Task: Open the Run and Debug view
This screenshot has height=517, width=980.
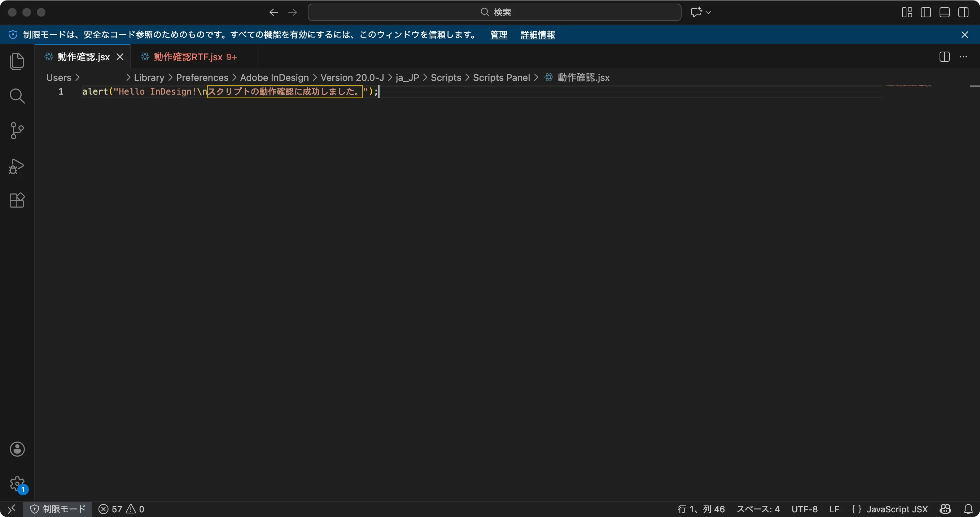Action: pyautogui.click(x=17, y=166)
